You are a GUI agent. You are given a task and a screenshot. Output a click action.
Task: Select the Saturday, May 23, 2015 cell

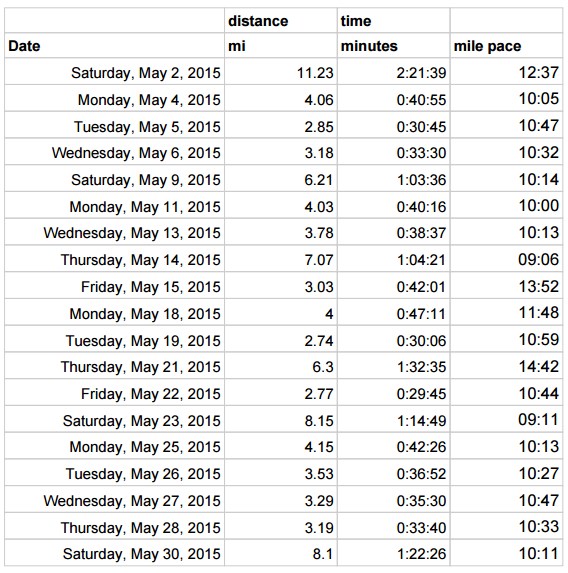pos(114,419)
